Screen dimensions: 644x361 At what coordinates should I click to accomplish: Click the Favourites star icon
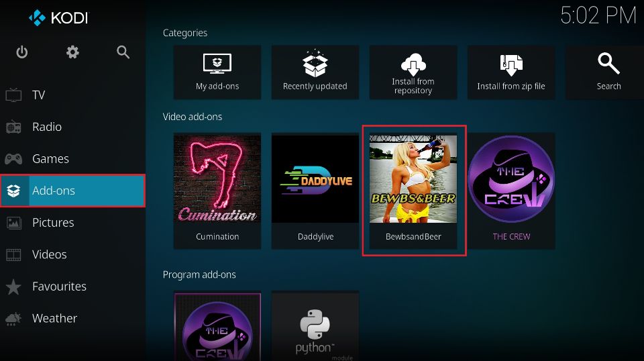pos(13,287)
